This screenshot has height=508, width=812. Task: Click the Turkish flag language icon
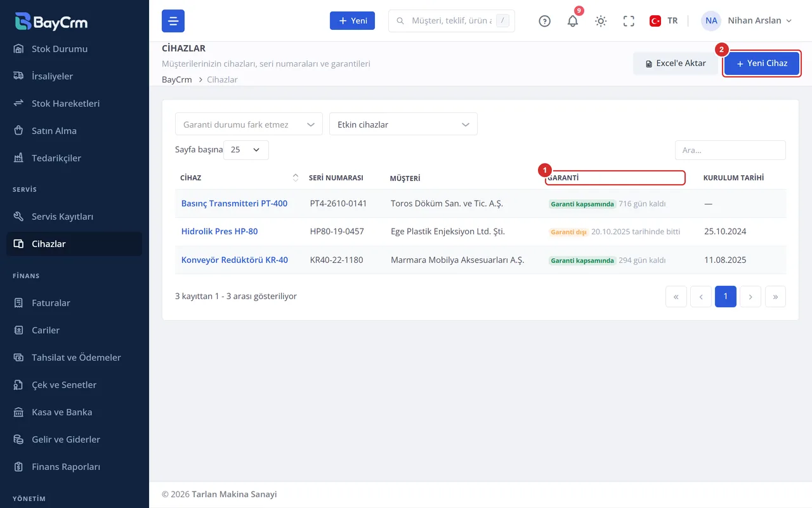(655, 21)
